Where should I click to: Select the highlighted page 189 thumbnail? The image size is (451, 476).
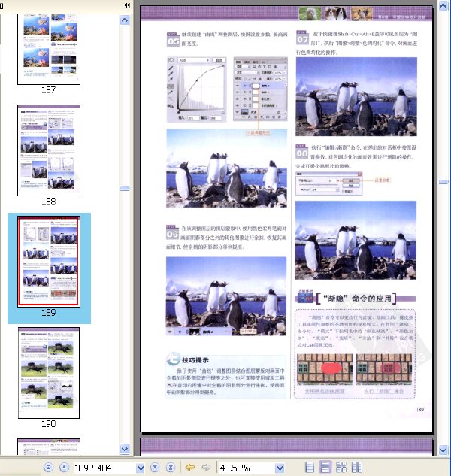(x=49, y=262)
